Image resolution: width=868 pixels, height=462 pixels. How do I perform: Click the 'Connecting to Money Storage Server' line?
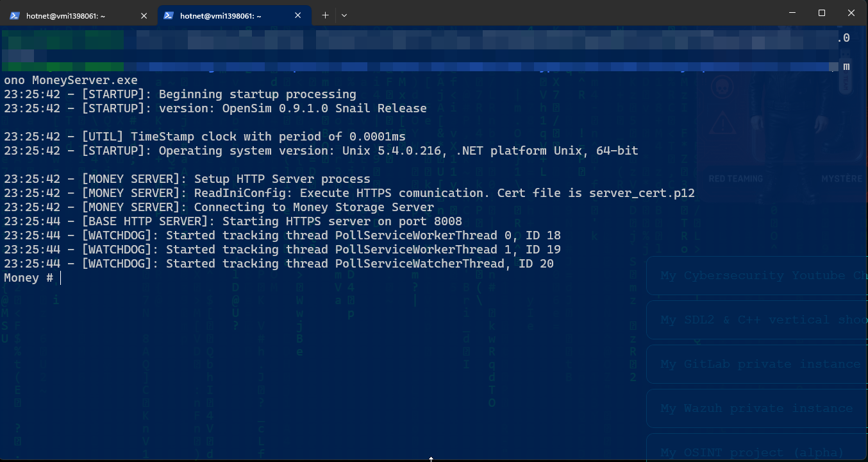click(219, 207)
